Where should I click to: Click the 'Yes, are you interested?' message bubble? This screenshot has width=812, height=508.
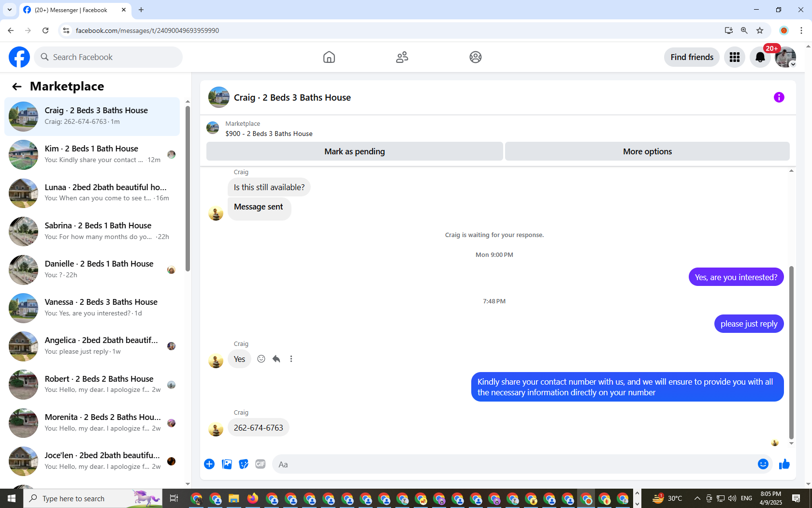click(x=736, y=277)
